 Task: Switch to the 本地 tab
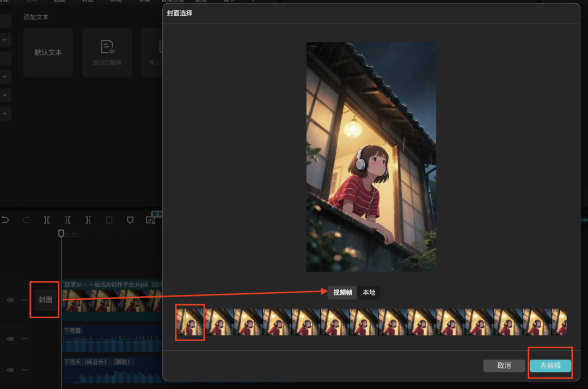pos(369,292)
